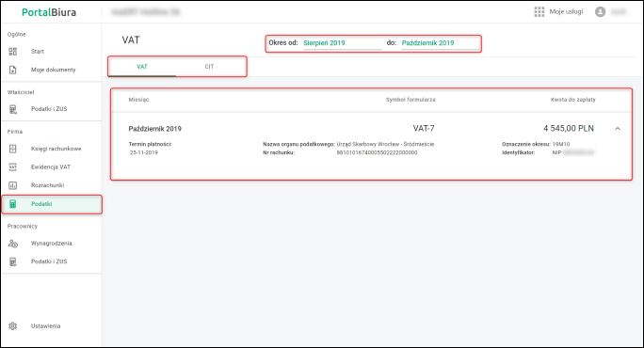Open Podatki i ZUS under Właściciel
The image size is (644, 348).
[49, 109]
